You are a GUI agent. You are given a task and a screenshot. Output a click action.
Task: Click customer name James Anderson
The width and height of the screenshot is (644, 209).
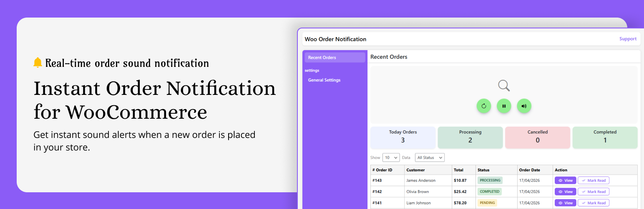[x=421, y=181]
